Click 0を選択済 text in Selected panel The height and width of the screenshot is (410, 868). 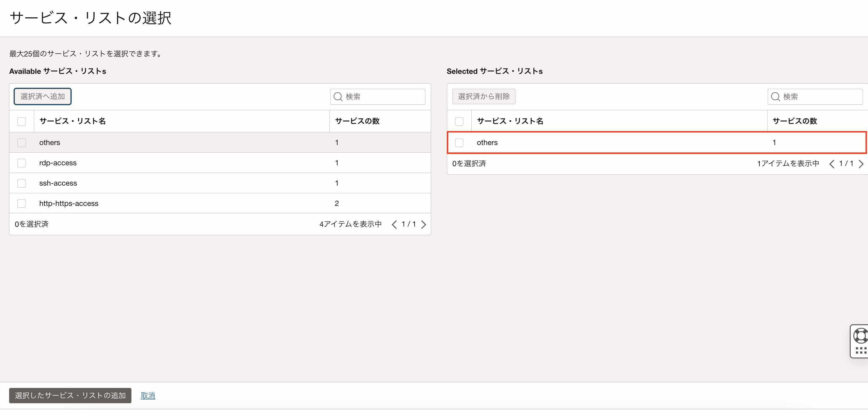pyautogui.click(x=469, y=164)
